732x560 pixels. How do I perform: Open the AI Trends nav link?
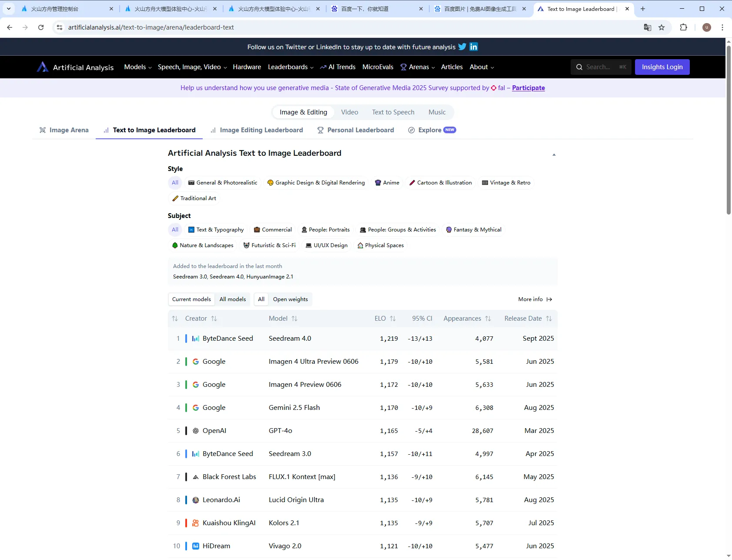click(338, 67)
